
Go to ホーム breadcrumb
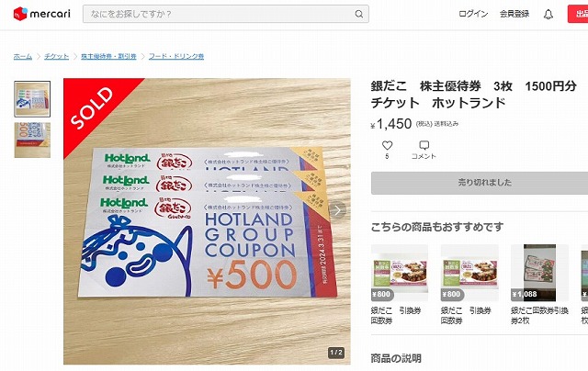pyautogui.click(x=22, y=56)
